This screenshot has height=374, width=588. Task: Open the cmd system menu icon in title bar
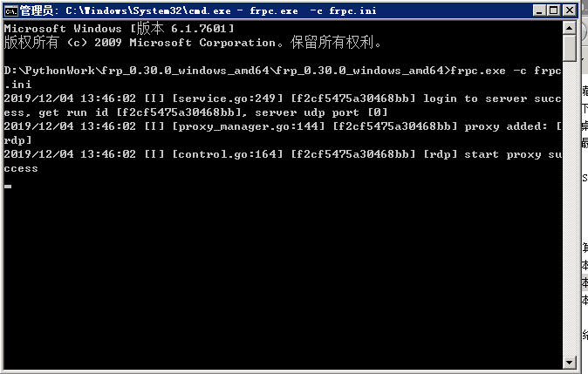click(10, 10)
